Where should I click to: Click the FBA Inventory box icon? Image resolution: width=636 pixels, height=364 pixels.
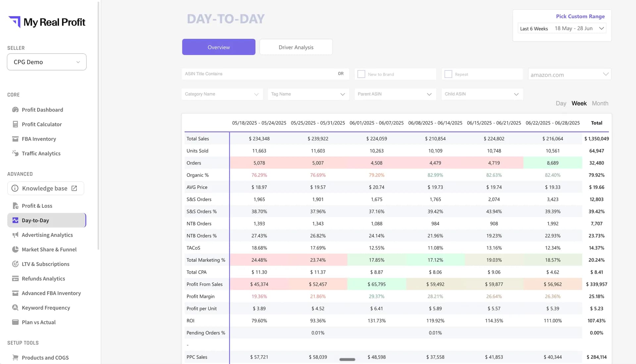click(x=15, y=139)
